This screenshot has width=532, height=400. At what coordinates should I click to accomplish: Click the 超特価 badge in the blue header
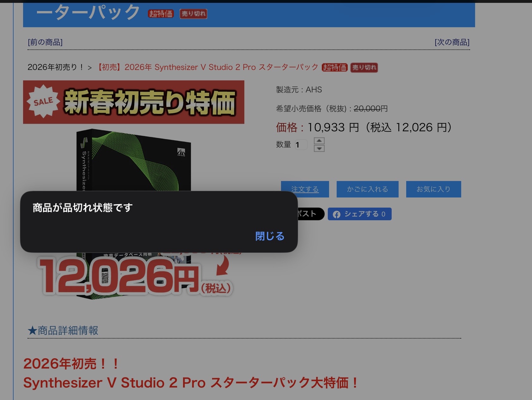point(161,14)
